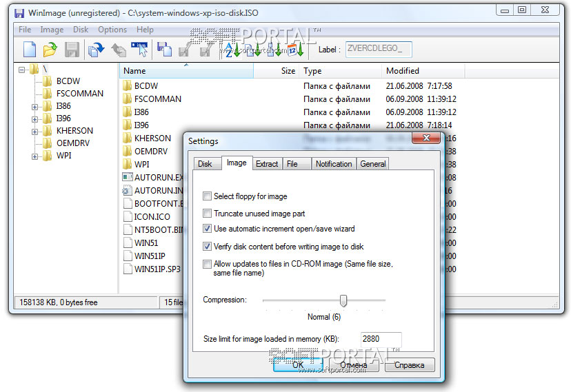571x392 pixels.
Task: Click the root folder icon in the tree
Action: pyautogui.click(x=34, y=69)
